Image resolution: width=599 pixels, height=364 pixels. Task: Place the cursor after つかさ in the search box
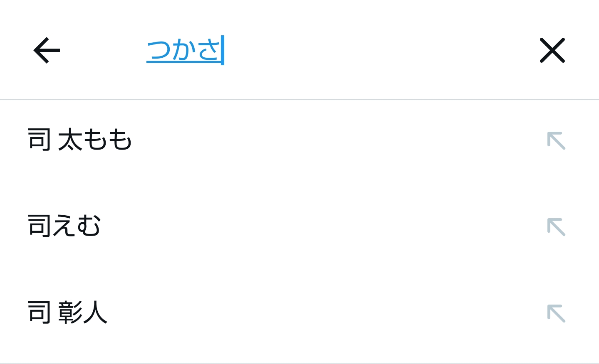(227, 50)
